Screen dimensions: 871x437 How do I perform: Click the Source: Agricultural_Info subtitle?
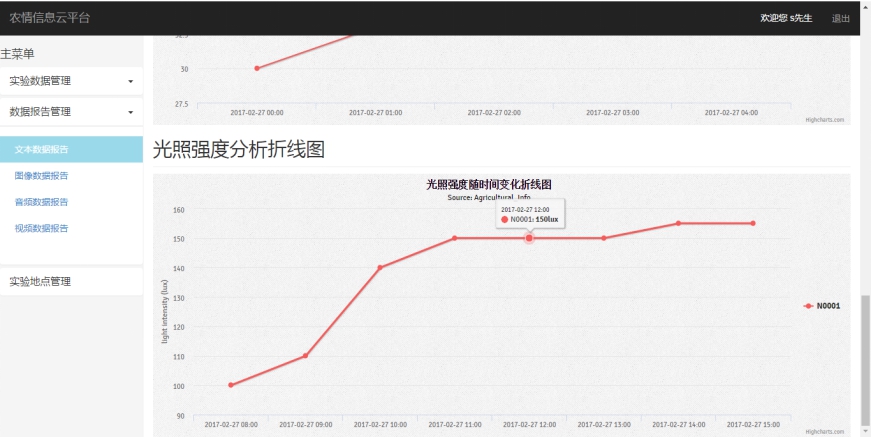pyautogui.click(x=489, y=198)
